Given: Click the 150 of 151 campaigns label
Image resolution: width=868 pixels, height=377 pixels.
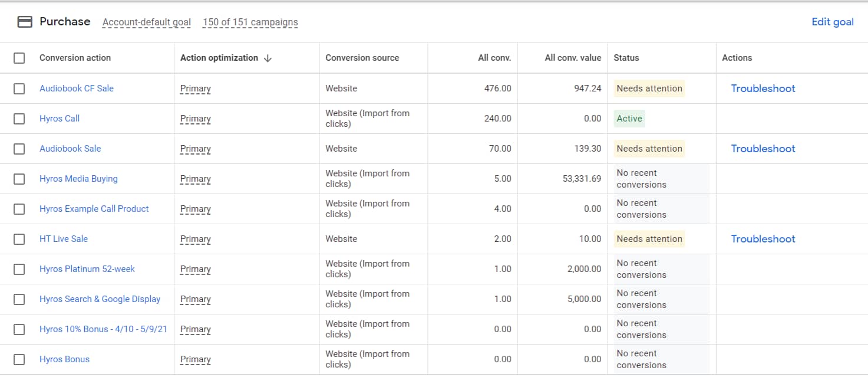Looking at the screenshot, I should tap(250, 22).
